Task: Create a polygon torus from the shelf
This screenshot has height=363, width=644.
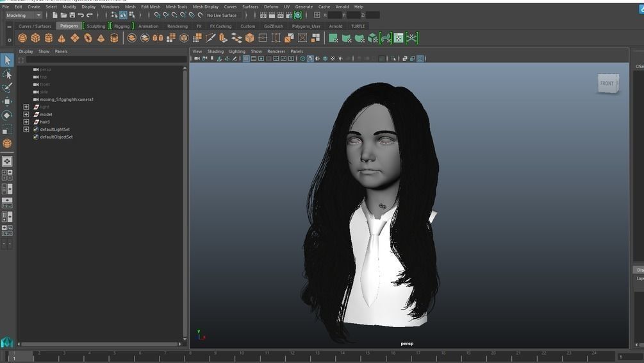Action: (x=88, y=38)
